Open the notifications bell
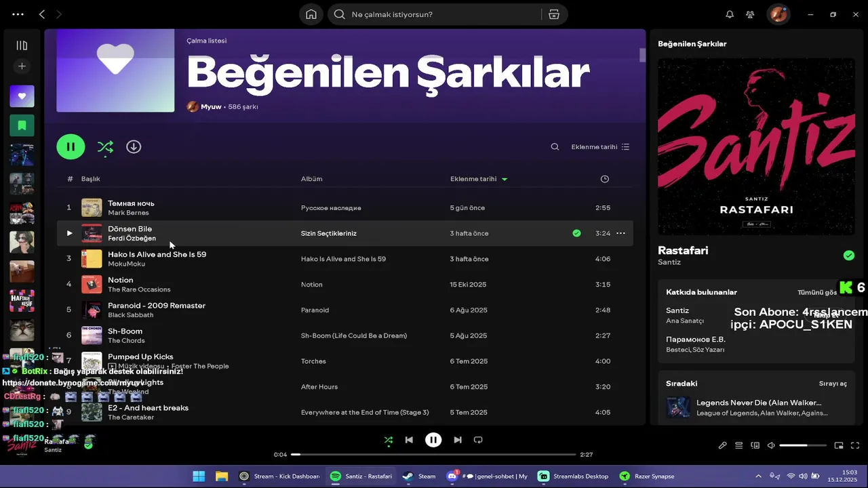 point(730,14)
